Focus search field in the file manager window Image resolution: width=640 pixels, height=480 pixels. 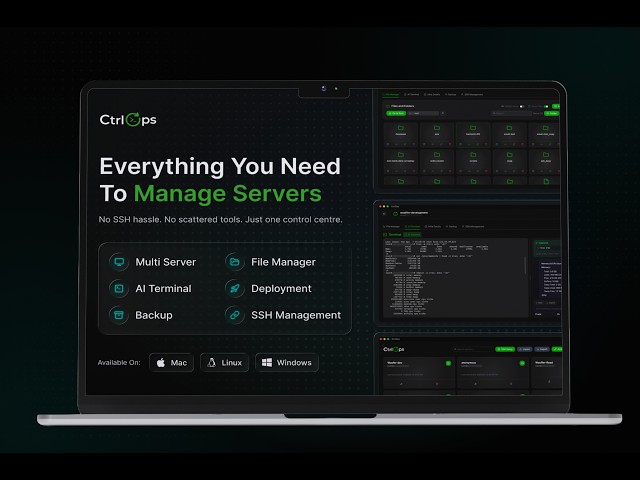coord(511,113)
